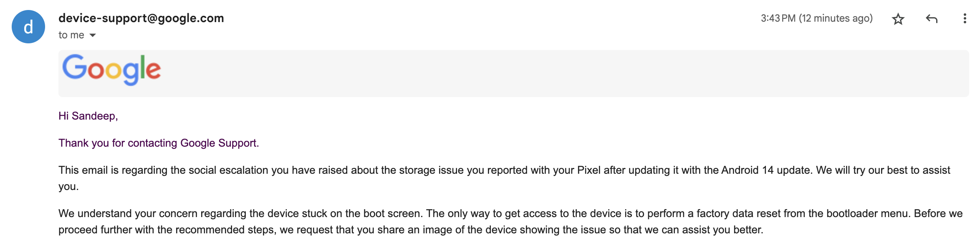Click the "3:43 PM (12 minutes ago)" timestamp
Image resolution: width=980 pixels, height=250 pixels.
click(x=816, y=18)
